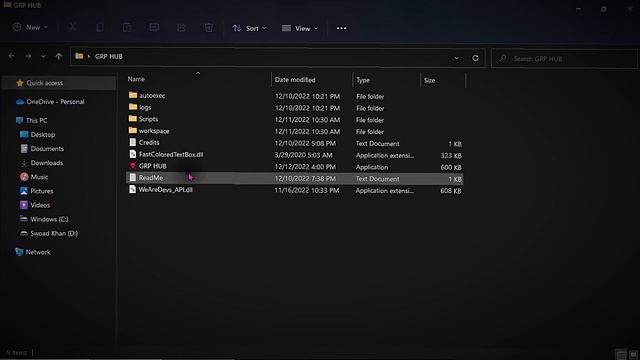Click the Rename icon in toolbar

pos(154,27)
